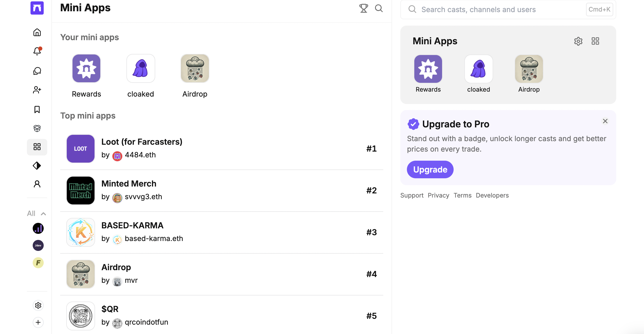Screen dimensions: 644x334
Task: Dismiss the Upgrade to Pro card
Action: [x=605, y=121]
